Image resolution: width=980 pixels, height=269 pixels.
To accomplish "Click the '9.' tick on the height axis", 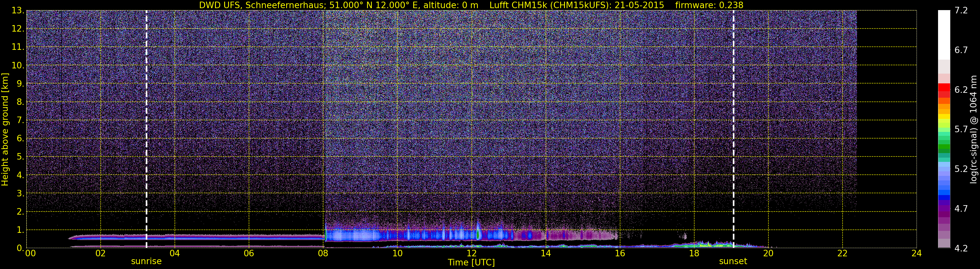I will click(x=20, y=83).
